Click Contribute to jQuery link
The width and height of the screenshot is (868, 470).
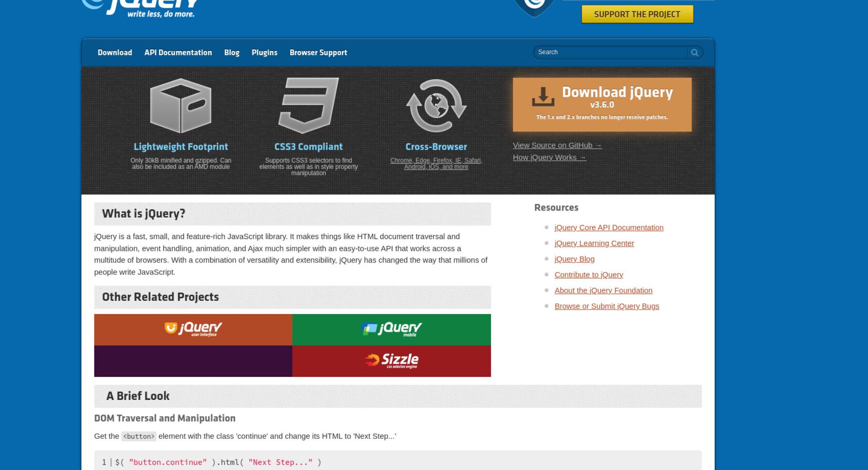(x=589, y=275)
